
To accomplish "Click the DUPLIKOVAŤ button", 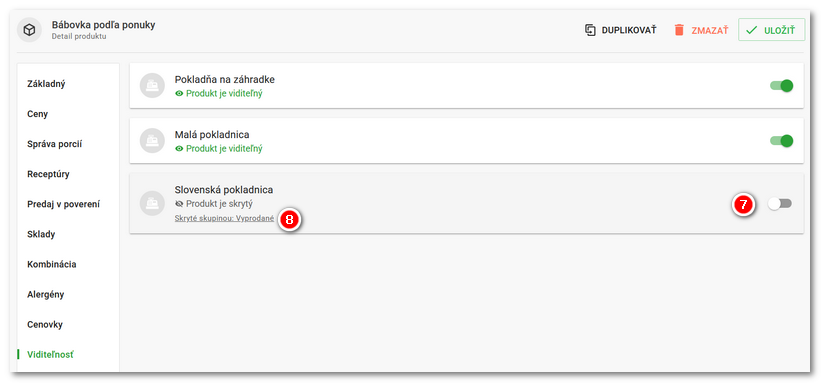I will 620,30.
